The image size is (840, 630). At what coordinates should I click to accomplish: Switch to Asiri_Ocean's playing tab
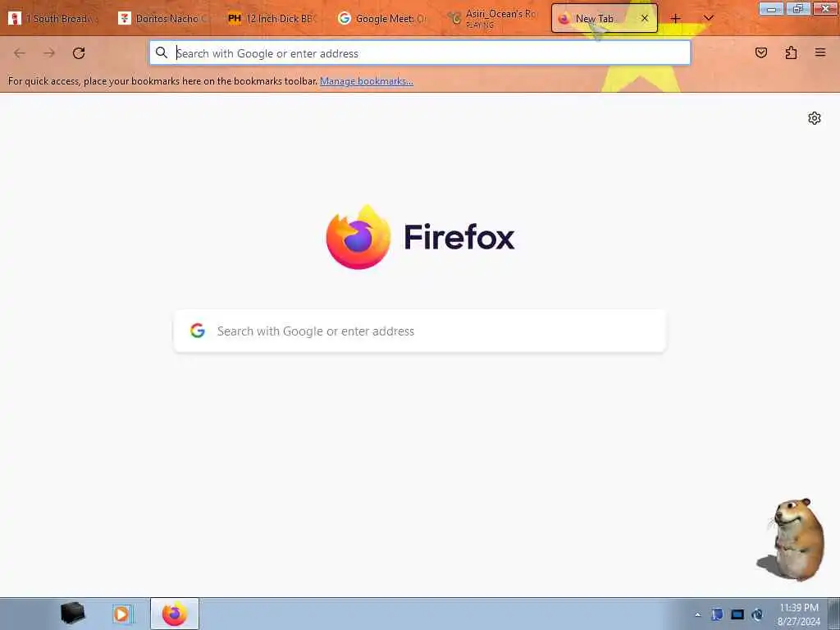[x=493, y=19]
